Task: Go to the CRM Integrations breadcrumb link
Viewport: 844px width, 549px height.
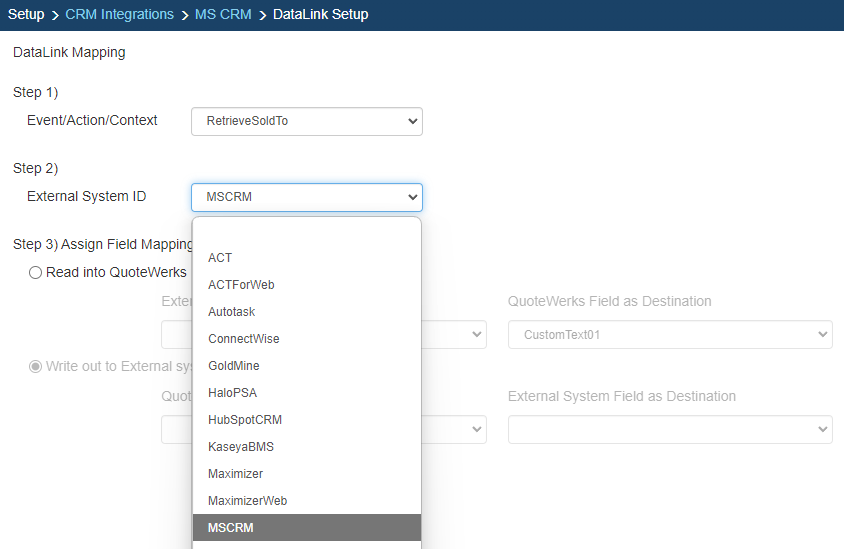Action: (x=119, y=14)
